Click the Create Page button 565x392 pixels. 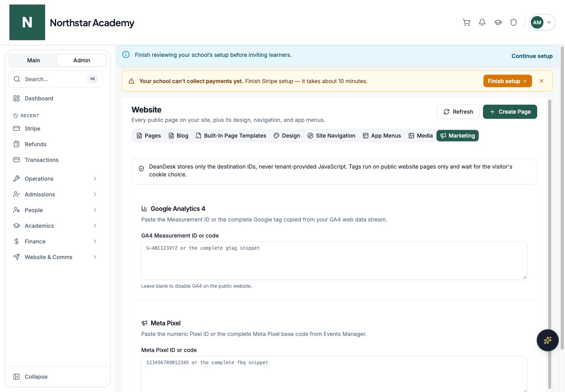(510, 112)
